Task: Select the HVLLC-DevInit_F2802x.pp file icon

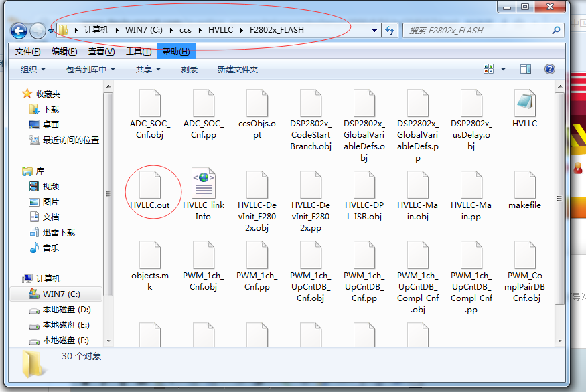Action: (x=311, y=185)
